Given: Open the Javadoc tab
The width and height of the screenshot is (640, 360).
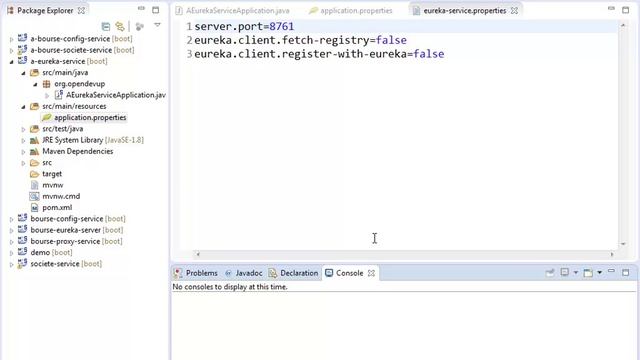Looking at the screenshot, I should tap(244, 273).
